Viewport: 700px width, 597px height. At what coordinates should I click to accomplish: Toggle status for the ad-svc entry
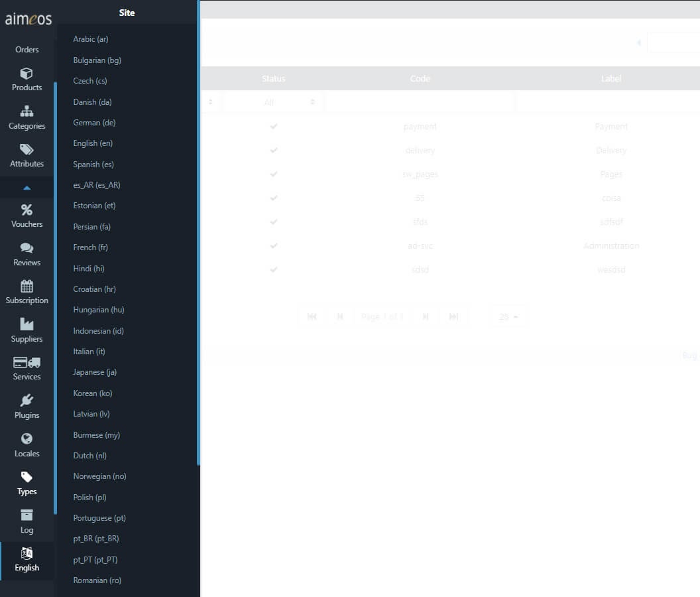click(x=274, y=245)
